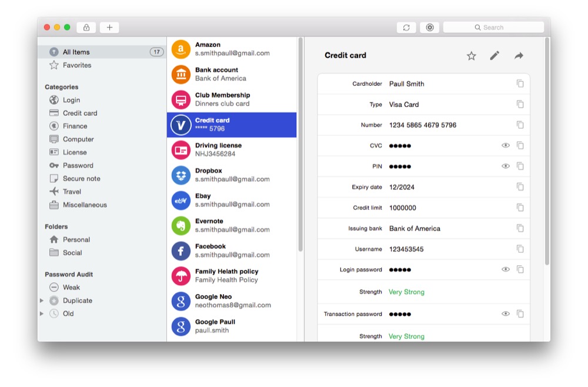Click the lock vault icon in toolbar
The height and width of the screenshot is (387, 588).
tap(86, 27)
